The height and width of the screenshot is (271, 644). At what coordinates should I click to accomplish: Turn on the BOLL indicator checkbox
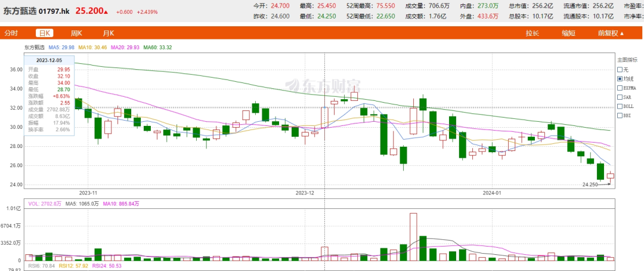pos(620,106)
